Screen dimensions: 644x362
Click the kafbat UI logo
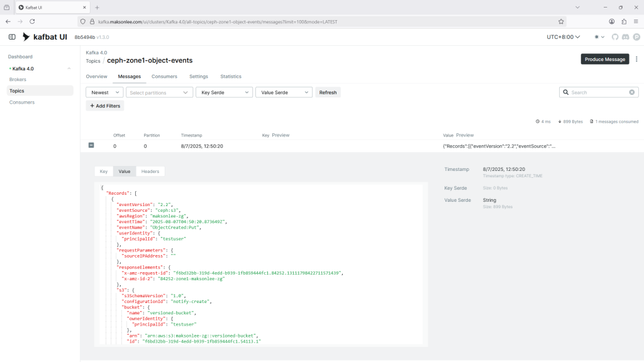click(x=45, y=37)
